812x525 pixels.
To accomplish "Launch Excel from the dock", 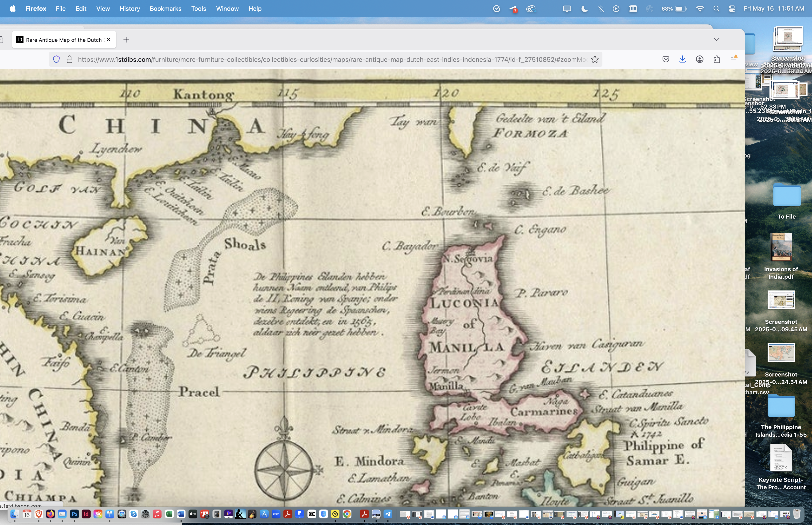I will 169,514.
